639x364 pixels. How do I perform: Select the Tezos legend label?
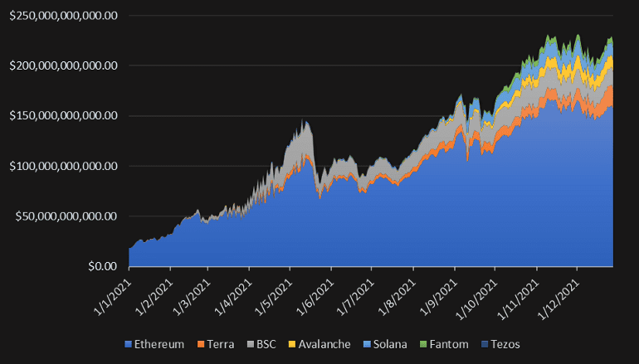click(x=505, y=344)
